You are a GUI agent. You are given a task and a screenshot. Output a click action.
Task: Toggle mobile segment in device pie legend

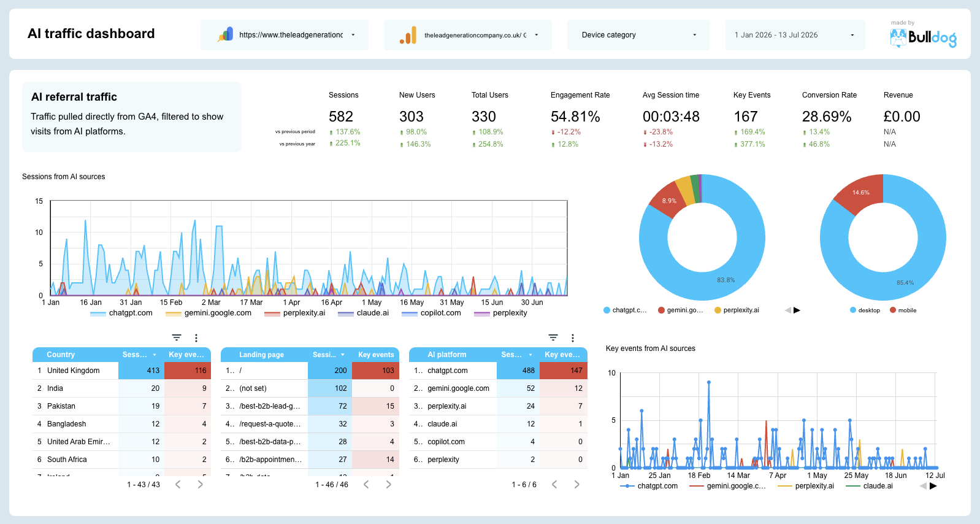point(903,310)
